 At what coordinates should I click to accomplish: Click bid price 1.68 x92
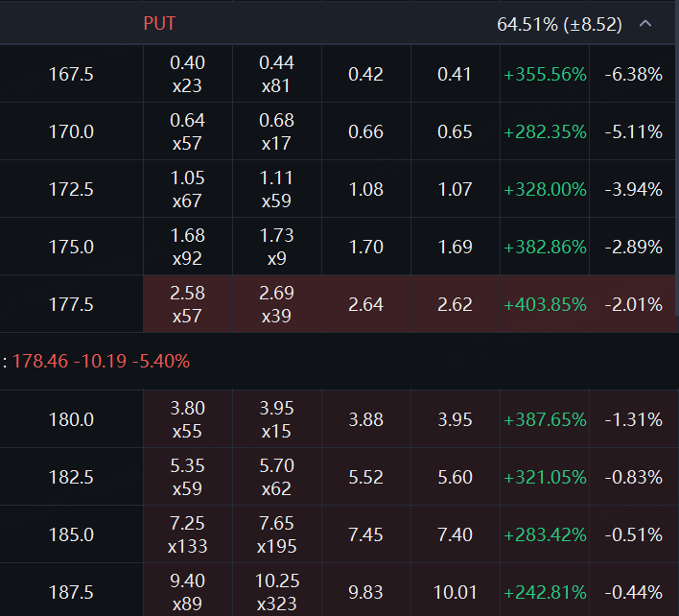187,247
